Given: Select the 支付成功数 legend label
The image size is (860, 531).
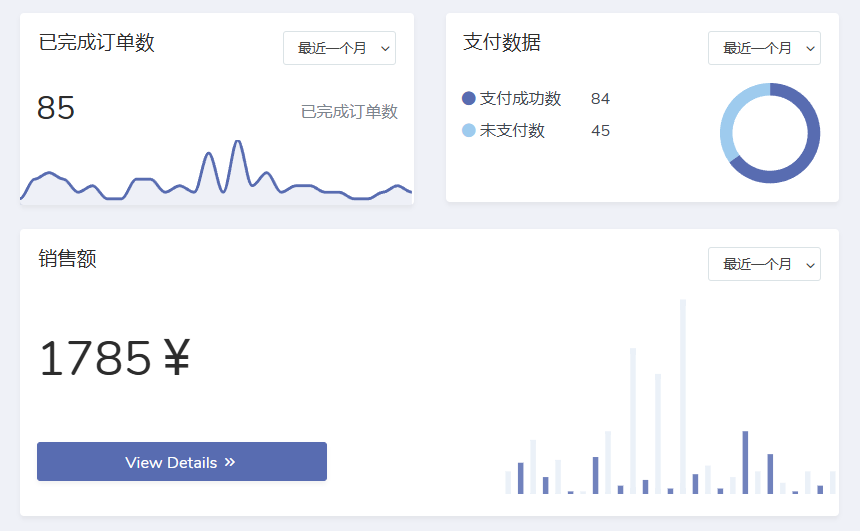Looking at the screenshot, I should click(520, 99).
